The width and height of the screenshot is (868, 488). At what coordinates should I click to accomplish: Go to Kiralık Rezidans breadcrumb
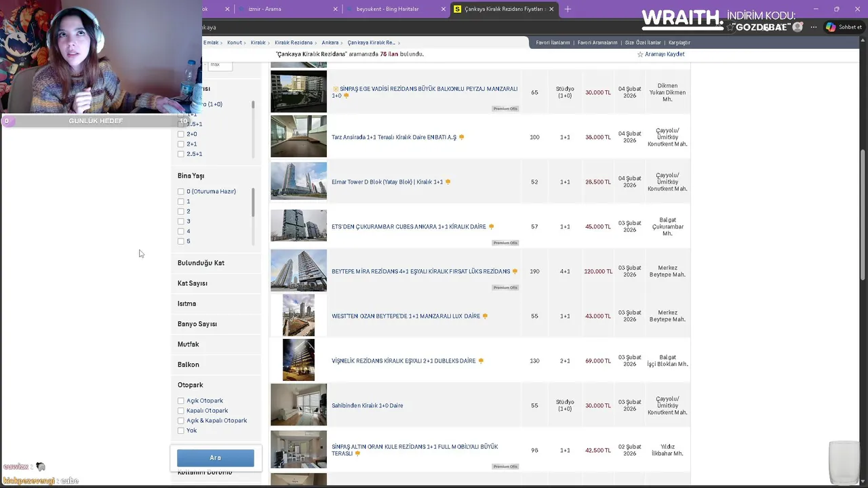tap(294, 43)
